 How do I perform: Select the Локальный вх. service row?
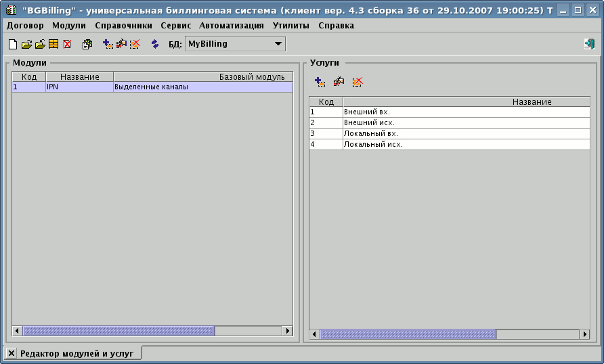click(x=450, y=133)
